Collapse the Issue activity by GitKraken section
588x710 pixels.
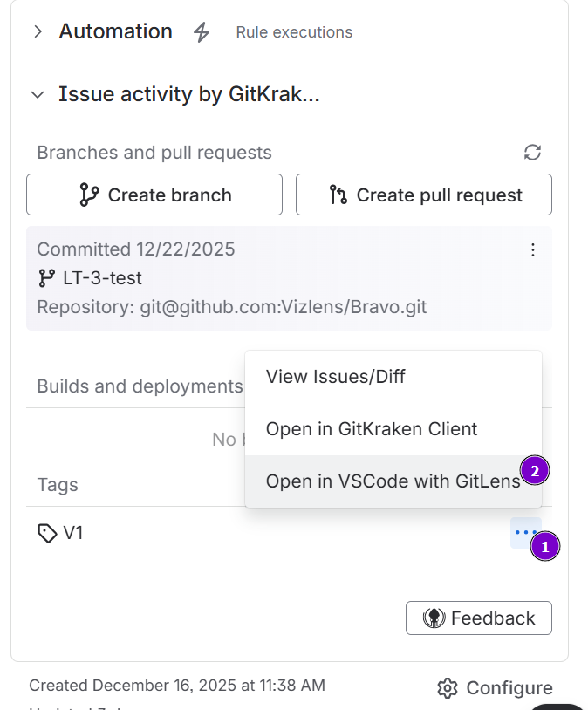[36, 93]
